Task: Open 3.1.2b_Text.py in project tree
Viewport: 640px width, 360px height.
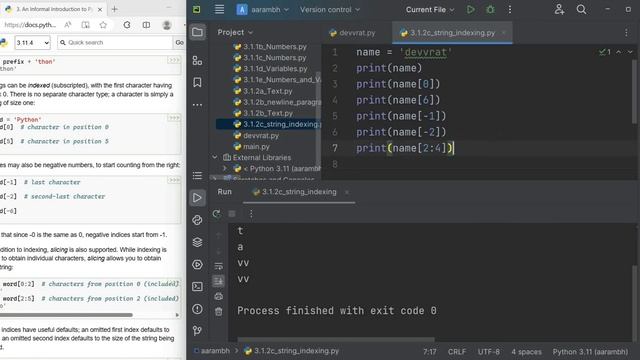Action: pos(263,113)
